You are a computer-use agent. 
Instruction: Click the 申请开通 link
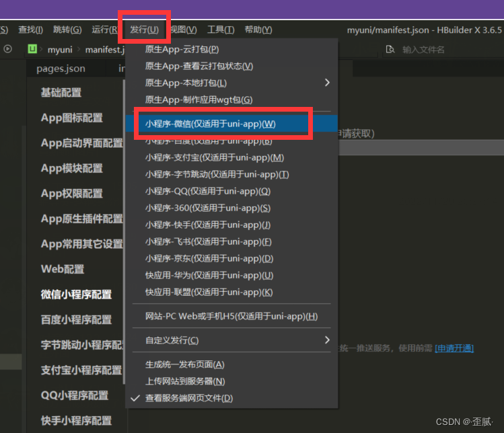pos(454,348)
